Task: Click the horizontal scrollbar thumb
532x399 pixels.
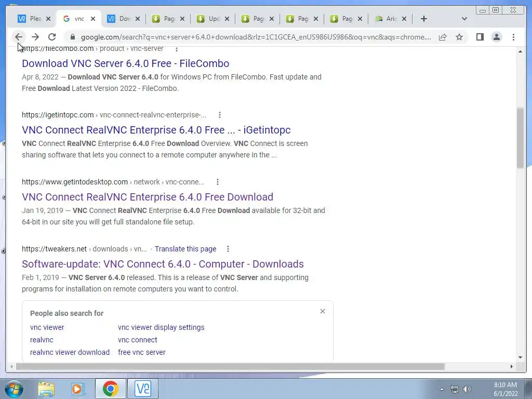Action: pos(230,366)
